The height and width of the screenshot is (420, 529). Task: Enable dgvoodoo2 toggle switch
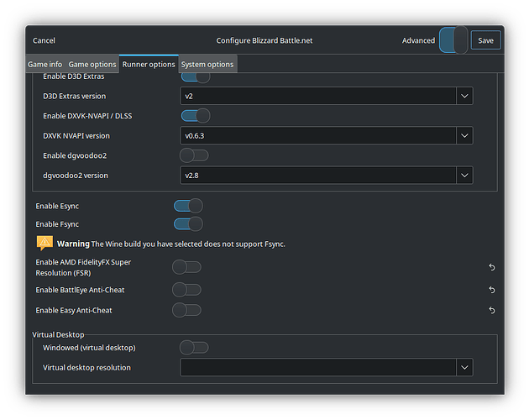tap(195, 155)
